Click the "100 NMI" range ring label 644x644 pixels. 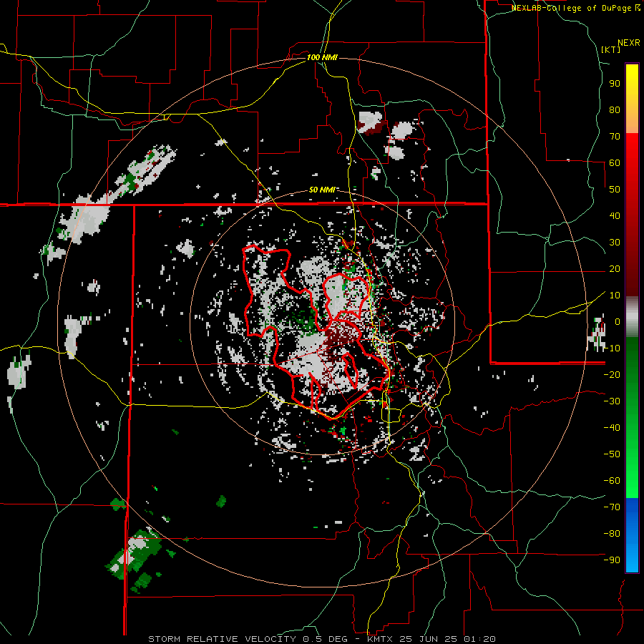click(322, 57)
